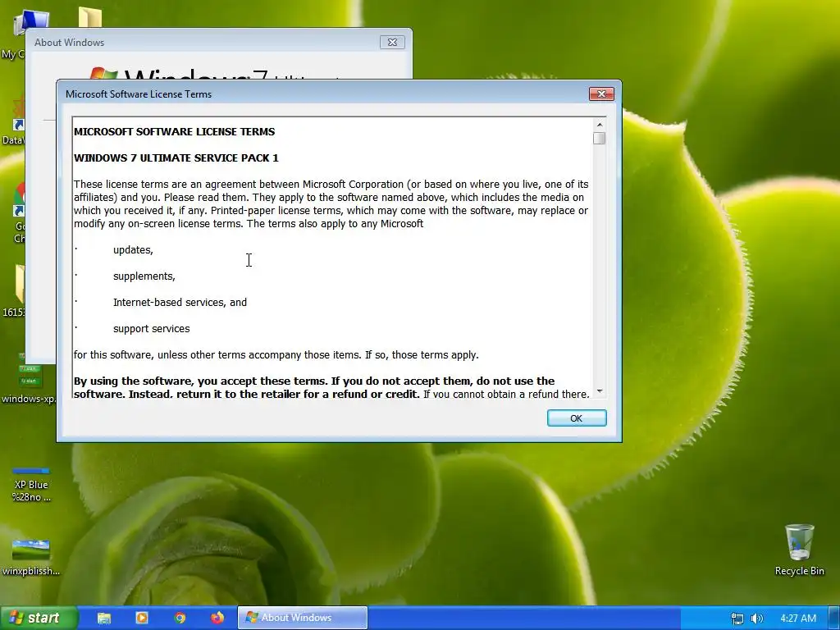Close the Microsoft Software License Terms dialog

601,94
